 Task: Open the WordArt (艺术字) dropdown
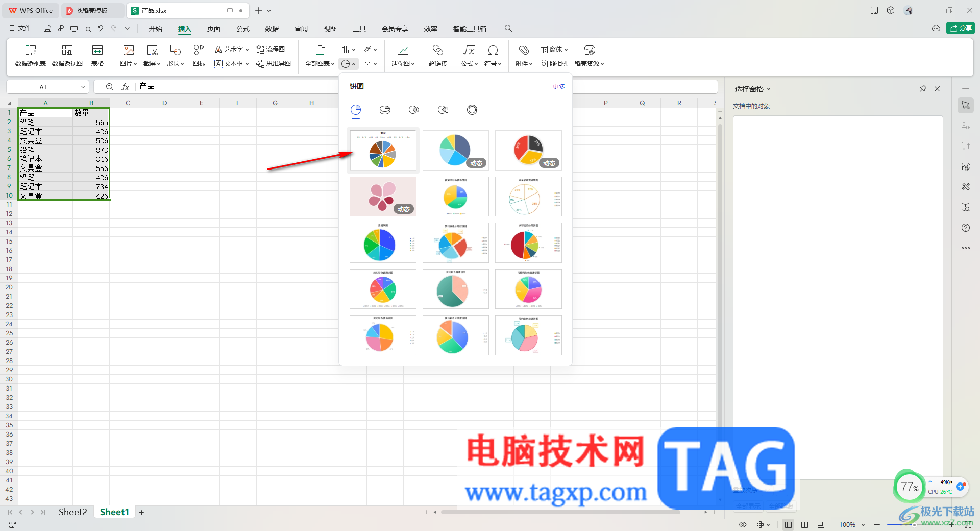click(232, 50)
